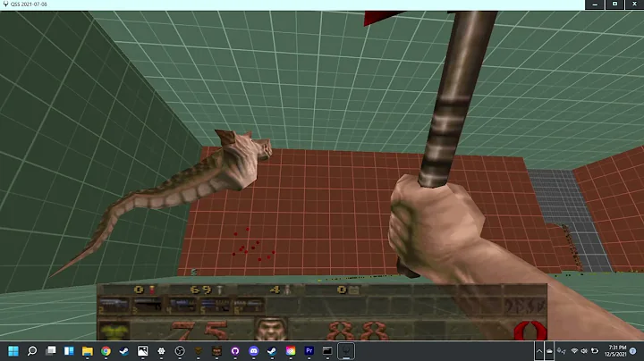Screen dimensions: 644x361
Task: Switch to OBS Studio on the taskbar
Action: tap(180, 351)
